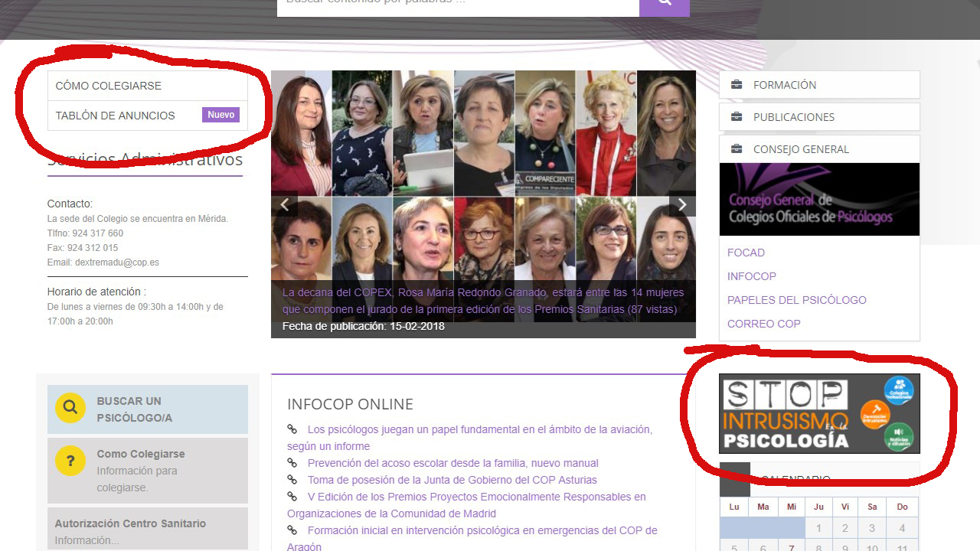
Task: Go to previous slide with left arrow
Action: tap(285, 204)
